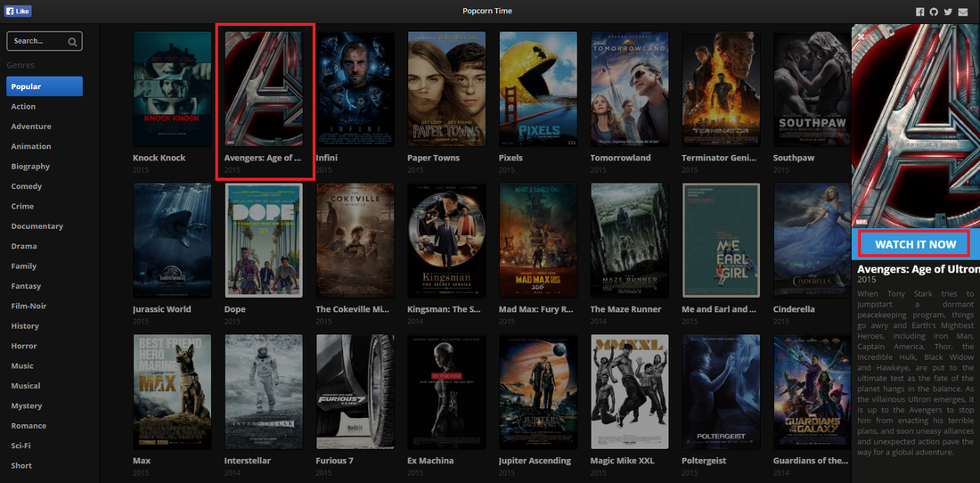Select the Cinderella poster
Viewport: 980px width, 483px height.
[812, 241]
